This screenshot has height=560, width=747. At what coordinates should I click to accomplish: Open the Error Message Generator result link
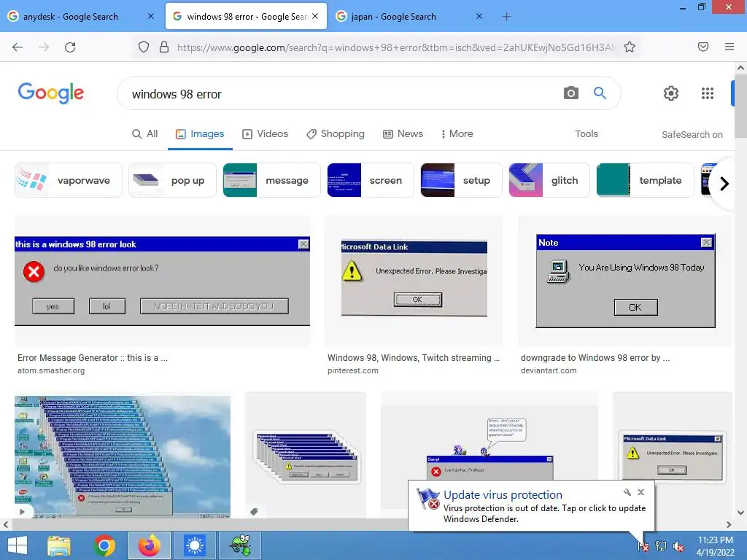point(93,357)
